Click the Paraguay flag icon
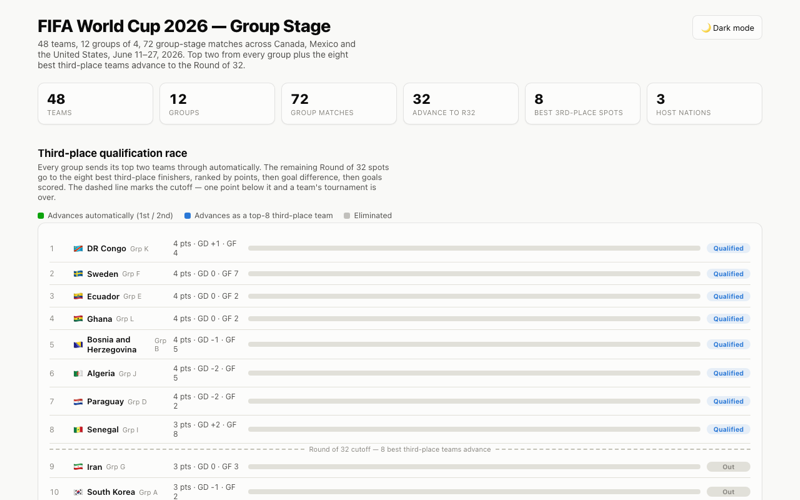 point(78,402)
